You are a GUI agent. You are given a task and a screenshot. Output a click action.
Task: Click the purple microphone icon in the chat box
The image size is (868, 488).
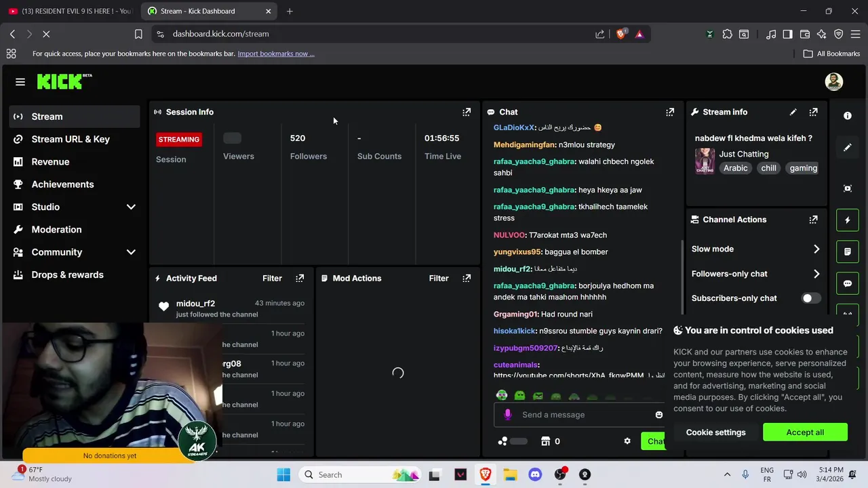point(508,415)
